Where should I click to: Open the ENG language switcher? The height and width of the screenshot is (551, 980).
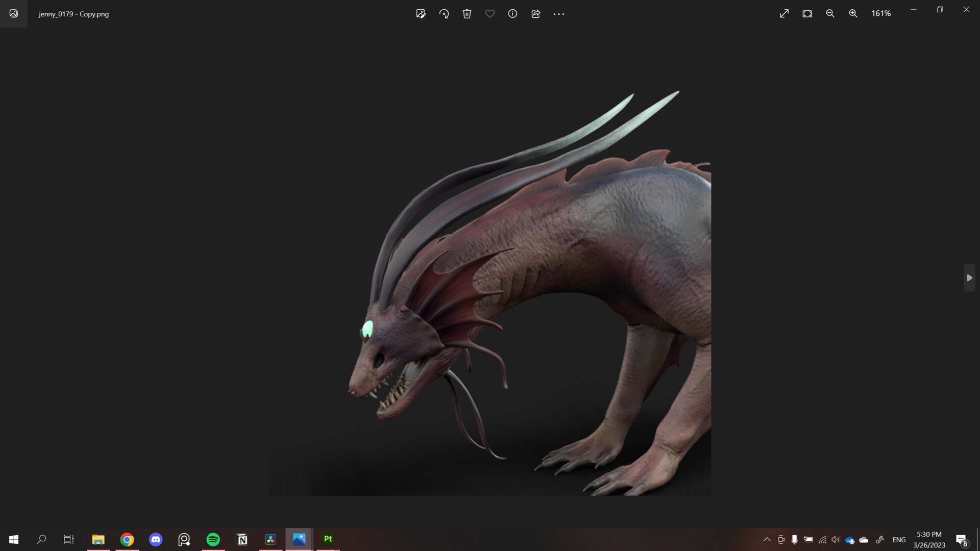tap(899, 540)
